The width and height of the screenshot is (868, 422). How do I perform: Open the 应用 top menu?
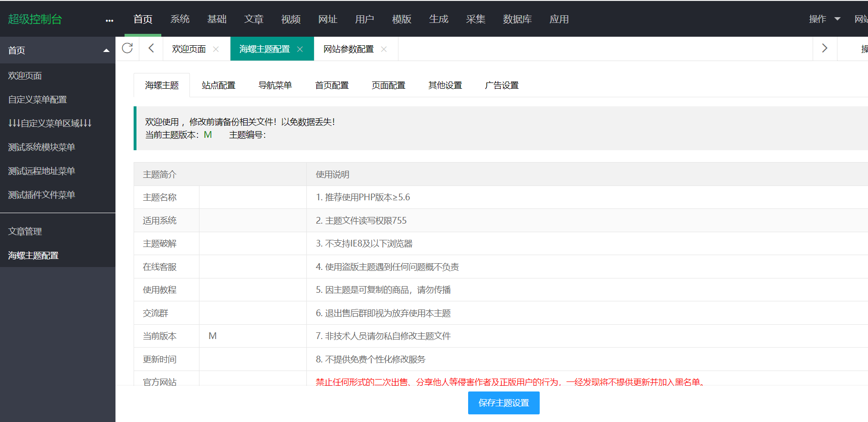tap(559, 19)
